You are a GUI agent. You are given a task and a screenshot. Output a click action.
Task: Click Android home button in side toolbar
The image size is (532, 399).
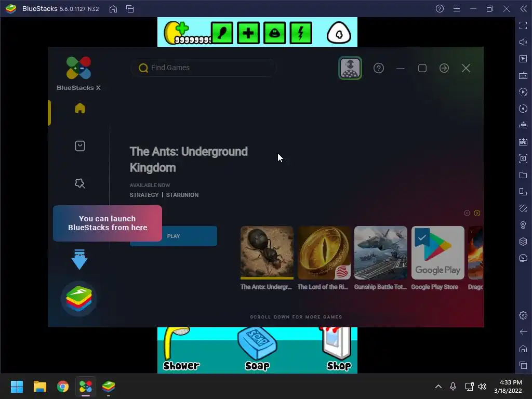[x=523, y=349]
